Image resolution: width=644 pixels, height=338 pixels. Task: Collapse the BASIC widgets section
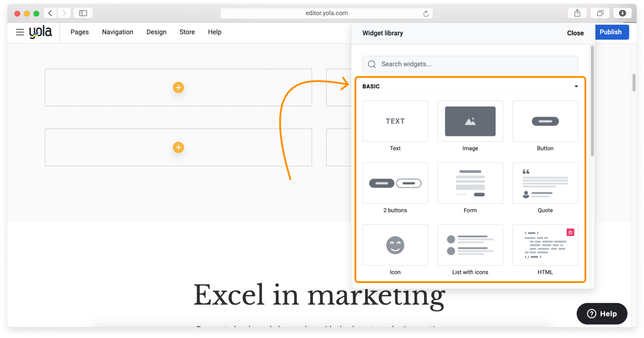576,87
